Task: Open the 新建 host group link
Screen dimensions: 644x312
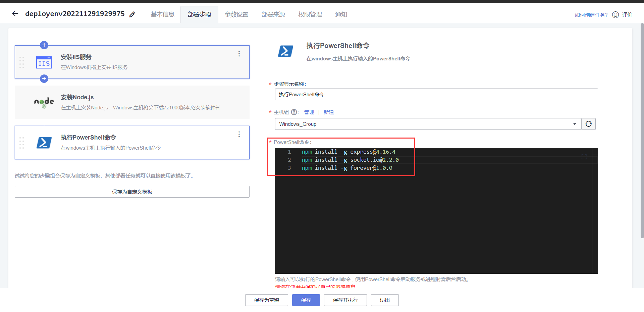Action: pyautogui.click(x=329, y=112)
